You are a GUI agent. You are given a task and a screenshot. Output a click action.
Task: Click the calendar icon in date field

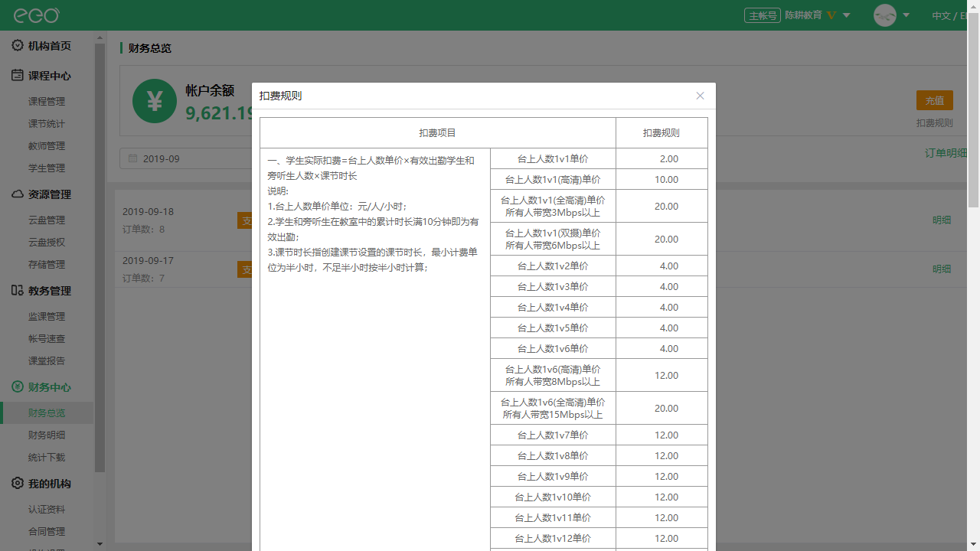(132, 158)
